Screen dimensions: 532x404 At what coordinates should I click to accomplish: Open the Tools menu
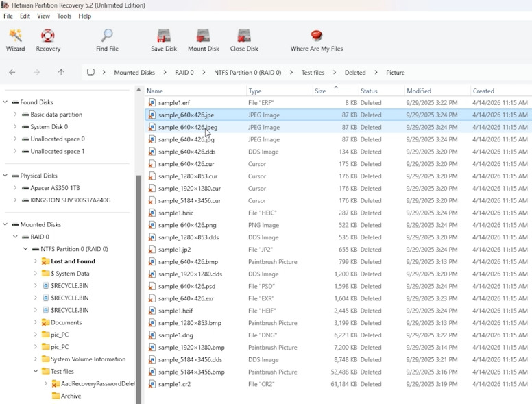click(x=64, y=16)
